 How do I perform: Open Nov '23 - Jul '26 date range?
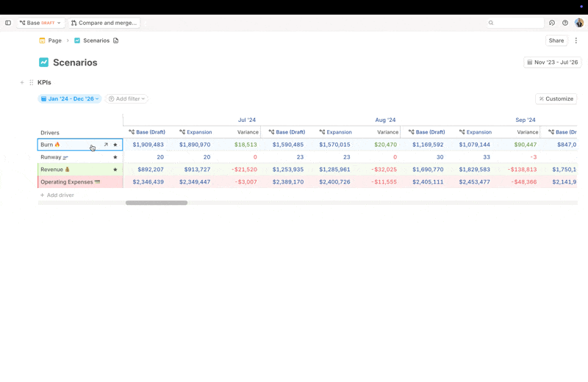[x=553, y=62]
